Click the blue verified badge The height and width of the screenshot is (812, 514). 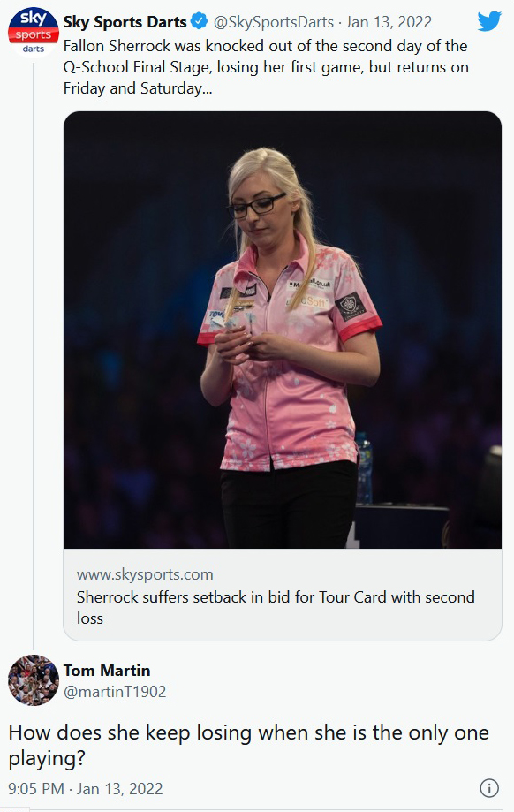(200, 22)
